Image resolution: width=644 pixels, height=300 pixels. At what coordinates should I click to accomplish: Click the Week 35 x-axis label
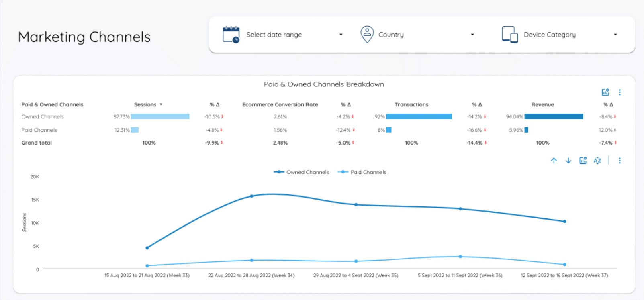(x=356, y=276)
